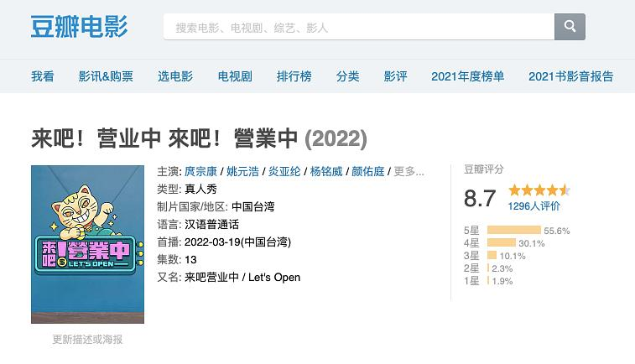Switch to the 电视剧 section
635x364 pixels.
(x=235, y=76)
